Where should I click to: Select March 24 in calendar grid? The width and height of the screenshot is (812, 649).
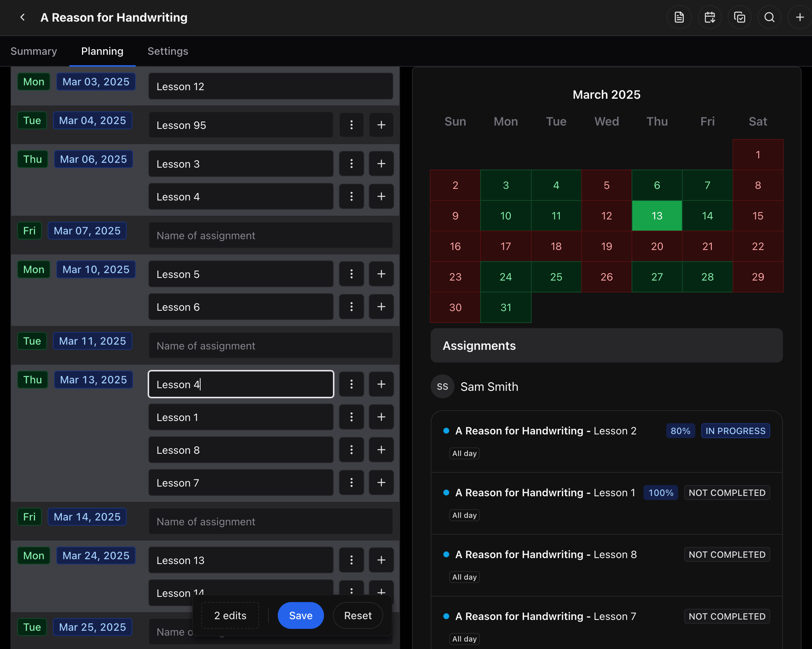tap(506, 277)
